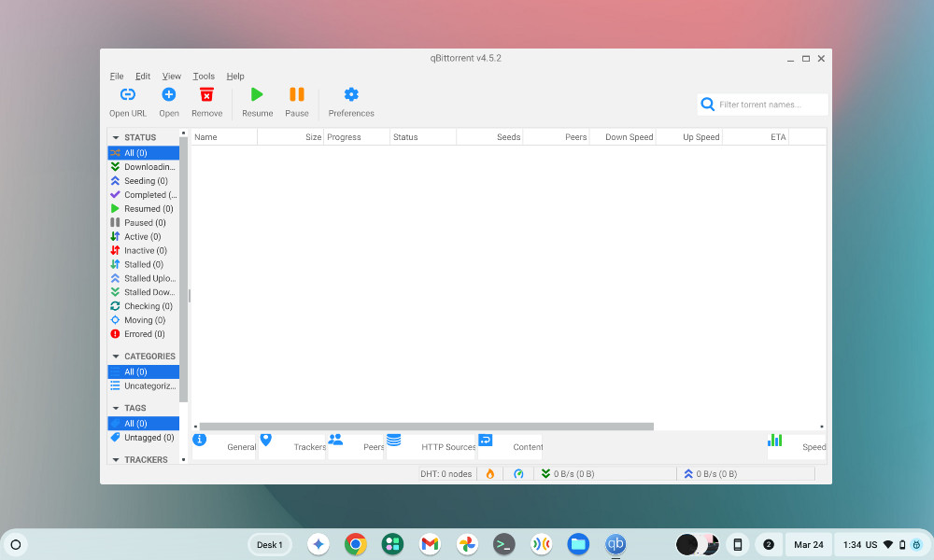The height and width of the screenshot is (560, 934).
Task: Collapse the CATEGORIES section
Action: pyautogui.click(x=116, y=357)
